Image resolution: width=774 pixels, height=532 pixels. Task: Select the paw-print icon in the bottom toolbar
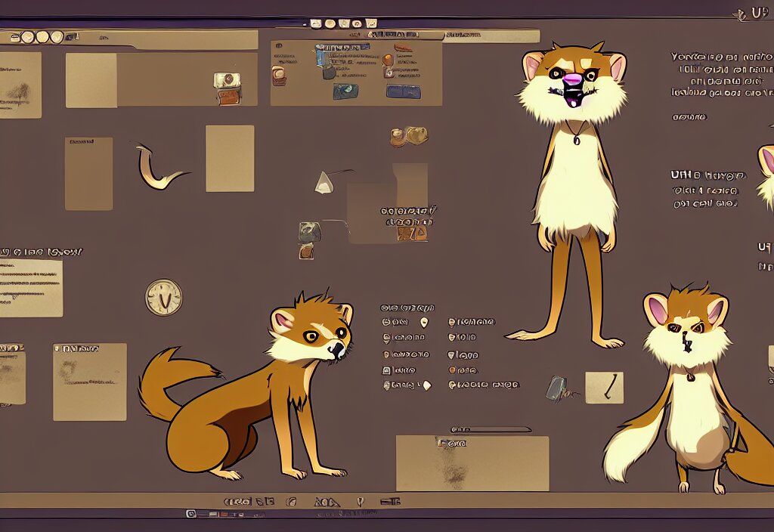[326, 501]
